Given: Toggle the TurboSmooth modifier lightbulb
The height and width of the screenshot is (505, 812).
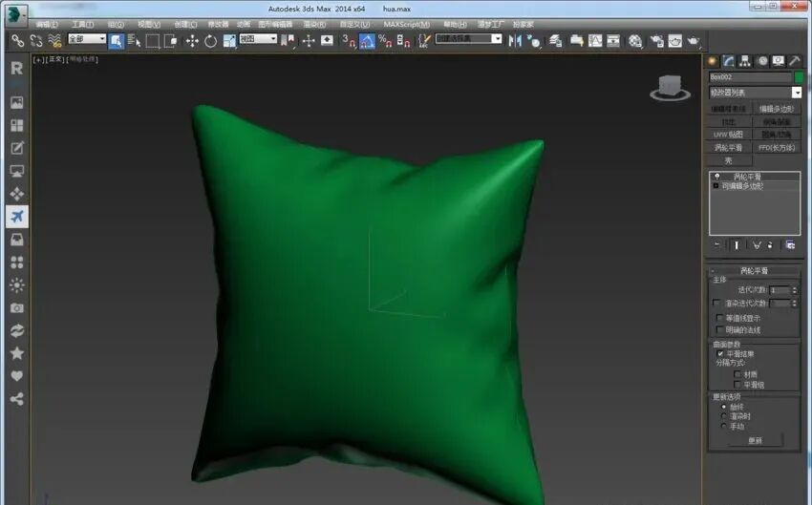Looking at the screenshot, I should coord(717,177).
